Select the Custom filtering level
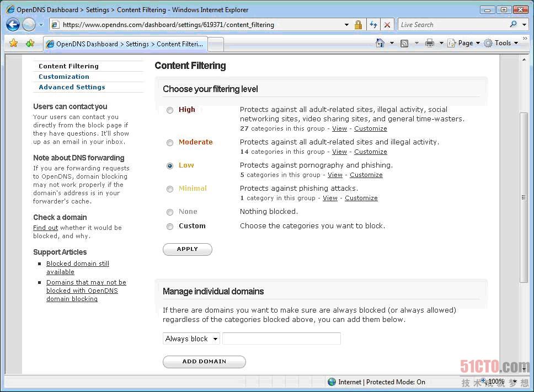 pos(169,226)
